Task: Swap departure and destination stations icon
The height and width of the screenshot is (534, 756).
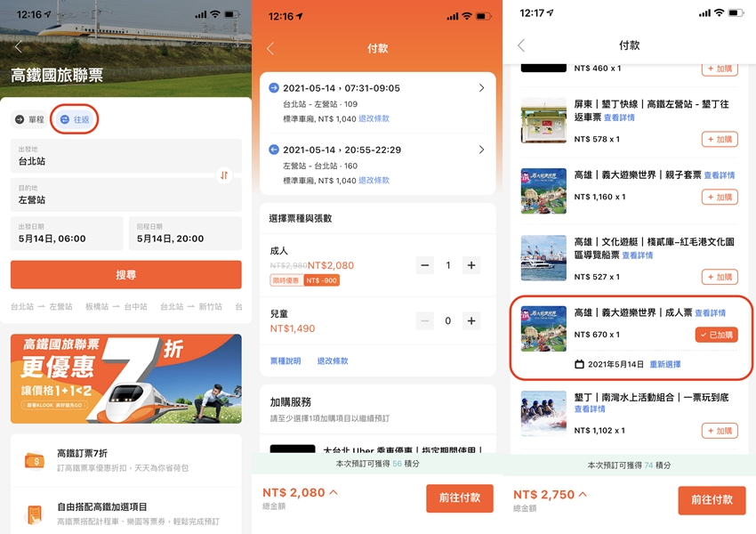Action: 224,175
